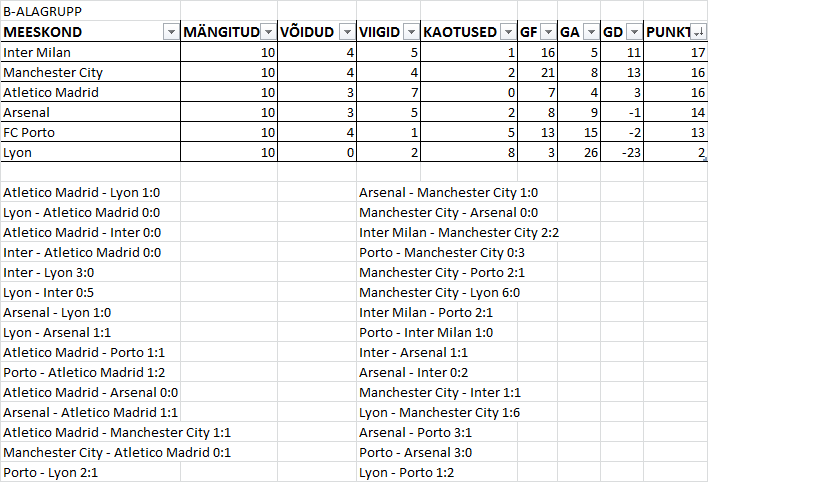Select the Atletico Madrid - Lyon 1:0 result
Viewport: 816px width, 482px height.
pos(82,193)
